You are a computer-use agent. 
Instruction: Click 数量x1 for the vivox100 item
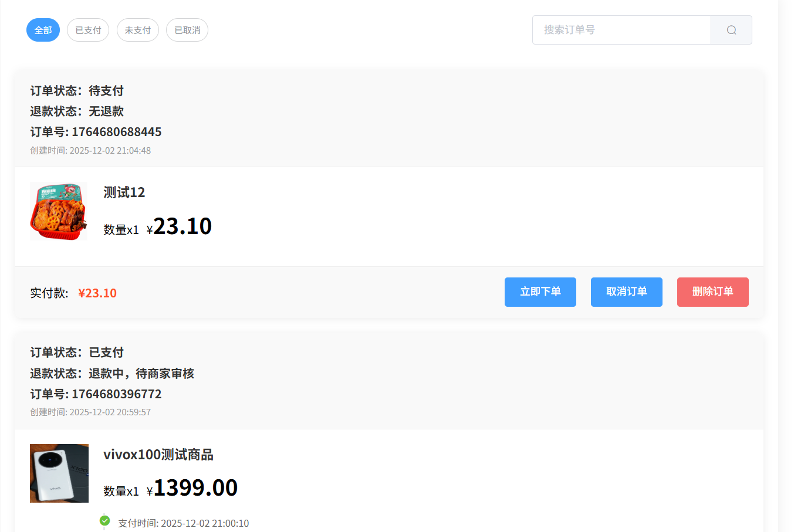point(121,492)
